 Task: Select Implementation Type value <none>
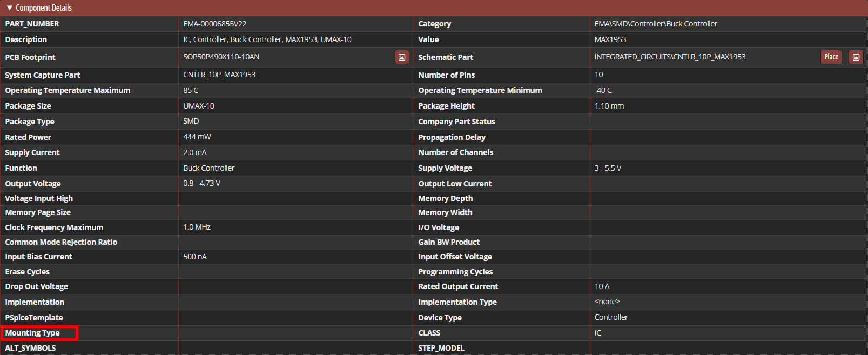click(607, 302)
